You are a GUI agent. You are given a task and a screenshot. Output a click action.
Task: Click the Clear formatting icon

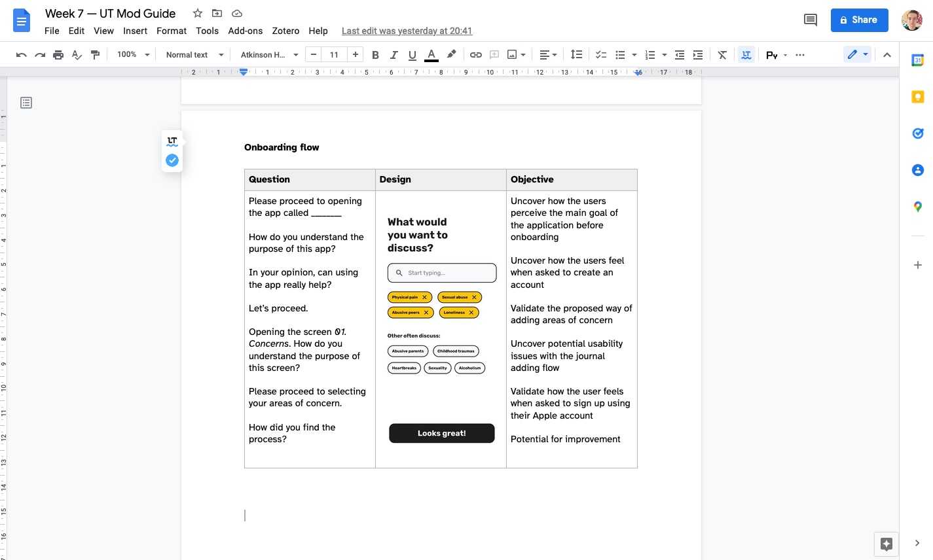tap(722, 55)
